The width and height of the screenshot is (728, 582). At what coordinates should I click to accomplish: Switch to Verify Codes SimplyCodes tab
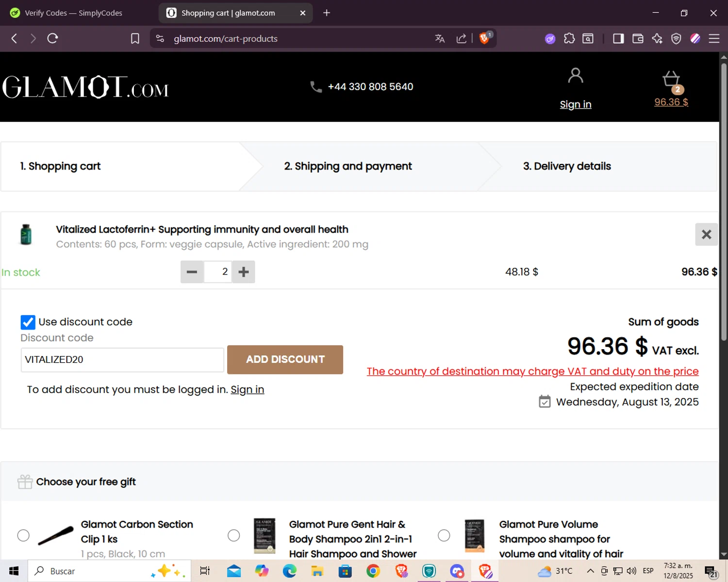(x=73, y=13)
